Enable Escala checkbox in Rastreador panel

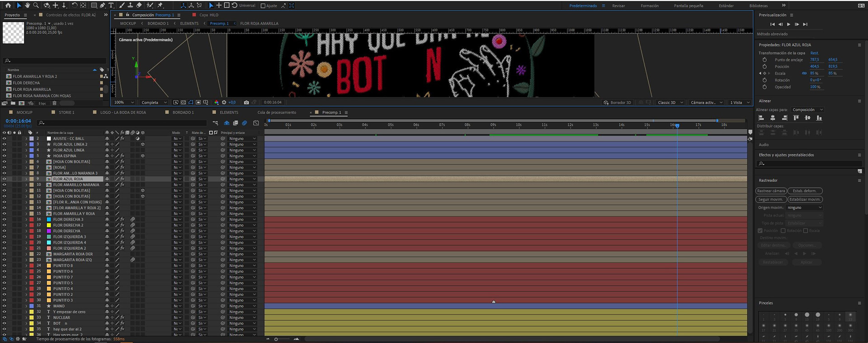pos(806,231)
